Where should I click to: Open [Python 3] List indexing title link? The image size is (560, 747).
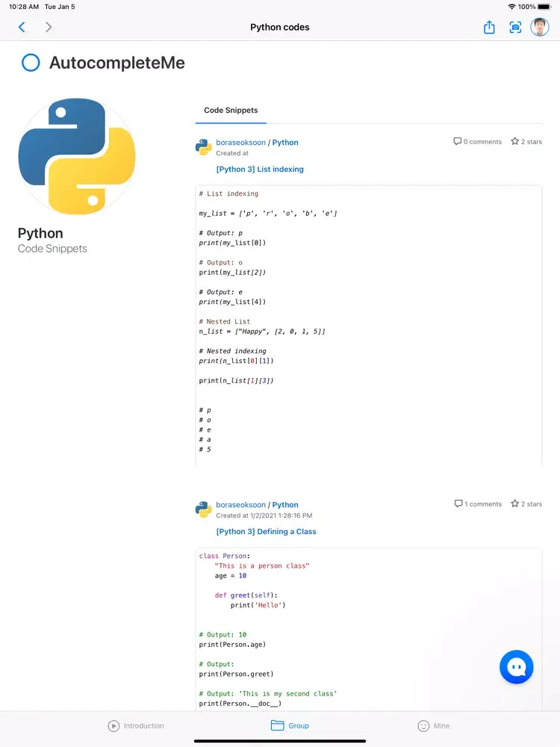coord(260,169)
